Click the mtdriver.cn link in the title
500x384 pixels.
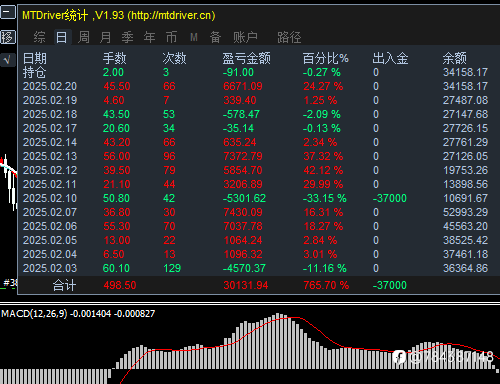[x=172, y=15]
